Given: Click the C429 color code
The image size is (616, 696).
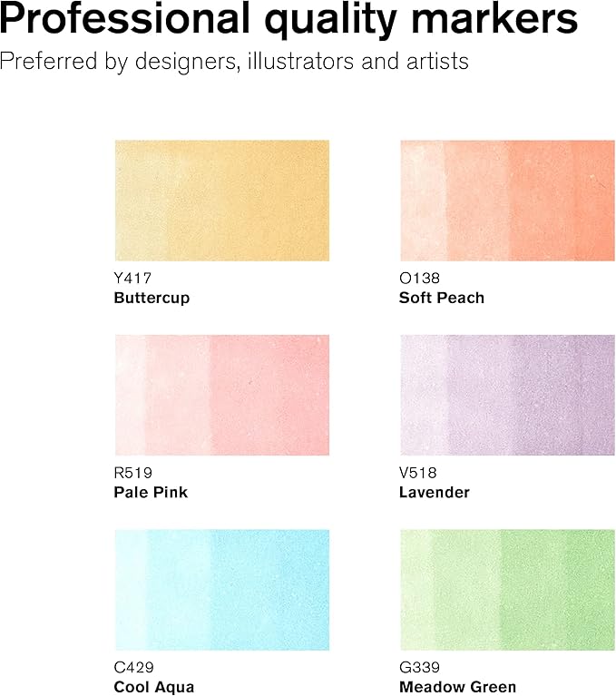Looking at the screenshot, I should click(134, 668).
